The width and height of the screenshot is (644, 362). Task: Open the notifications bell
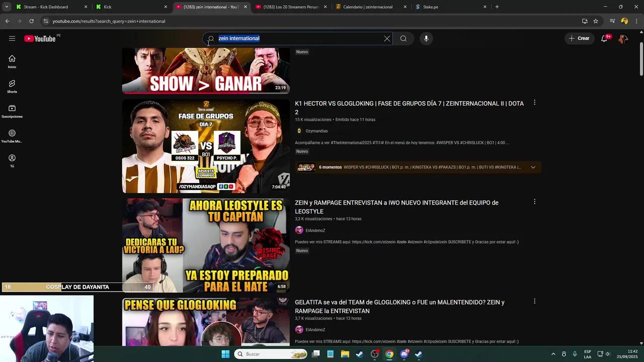point(605,39)
